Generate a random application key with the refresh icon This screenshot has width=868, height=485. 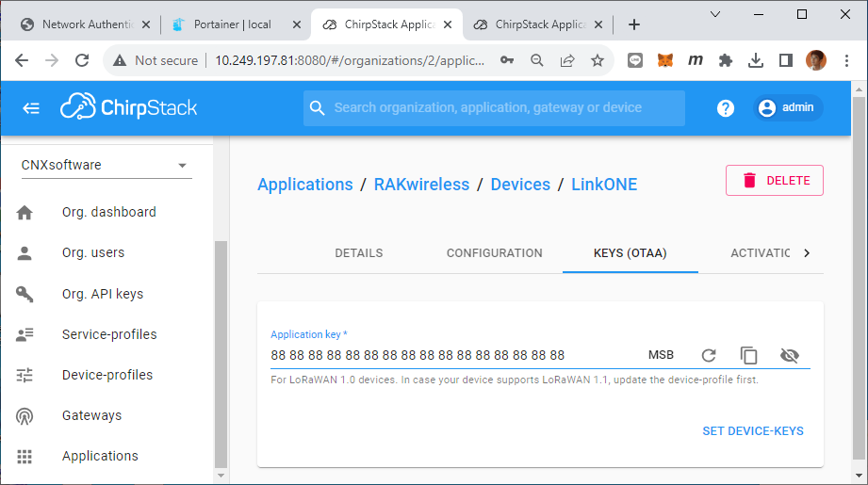[x=709, y=356]
